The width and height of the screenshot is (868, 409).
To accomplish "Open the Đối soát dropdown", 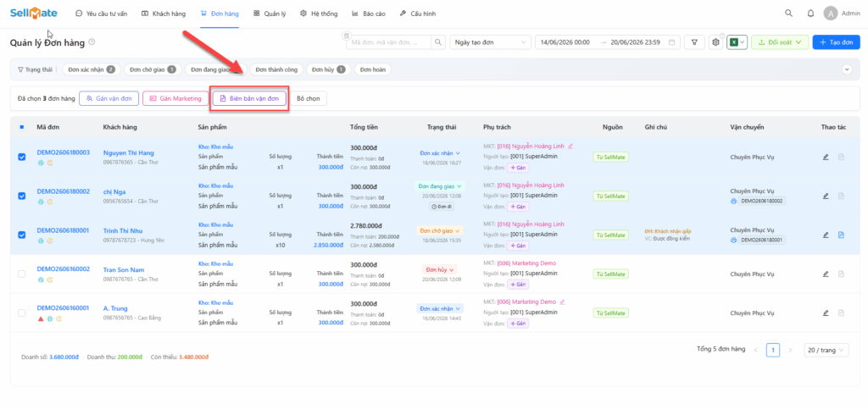I will pos(780,42).
